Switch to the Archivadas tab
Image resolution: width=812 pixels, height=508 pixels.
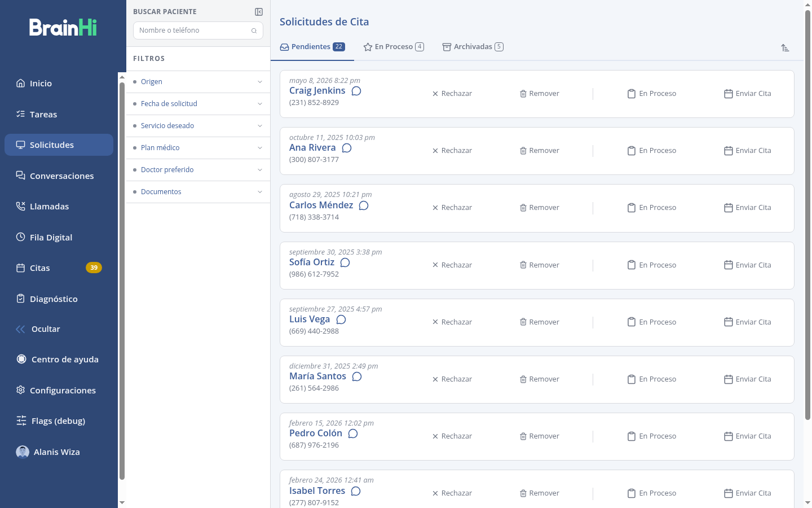coord(473,47)
